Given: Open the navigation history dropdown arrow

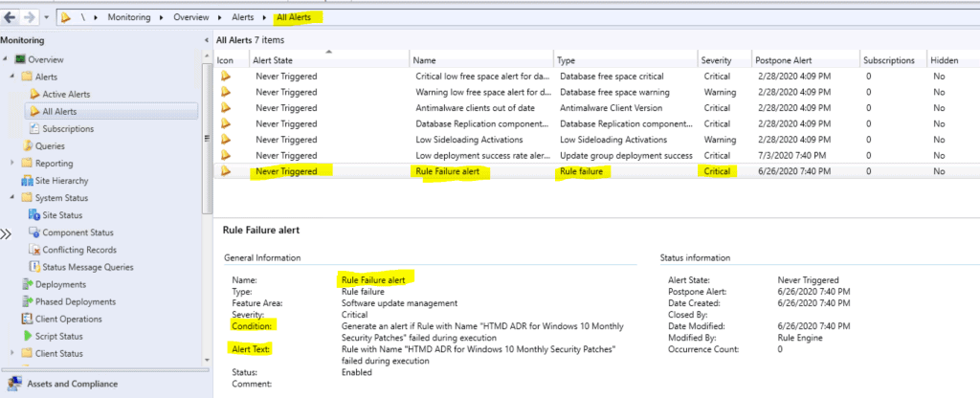Looking at the screenshot, I should tap(46, 17).
